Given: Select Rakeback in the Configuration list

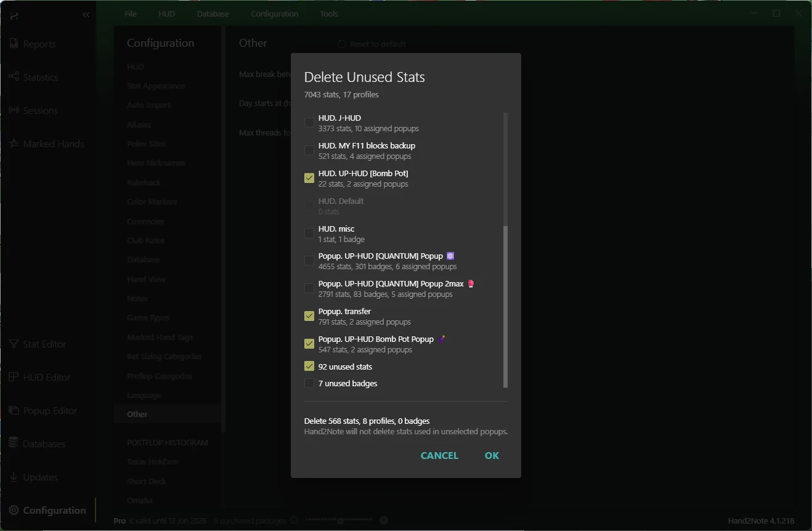Looking at the screenshot, I should click(x=144, y=182).
